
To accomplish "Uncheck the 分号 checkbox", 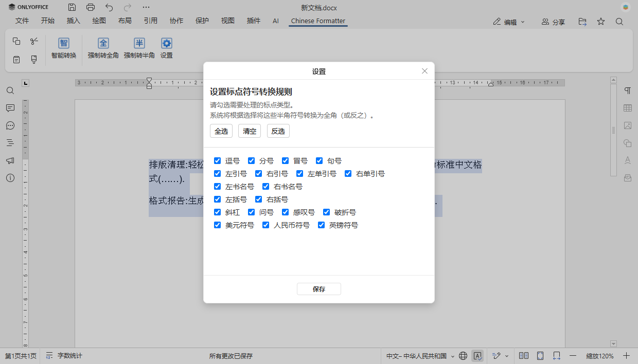I will tap(252, 161).
